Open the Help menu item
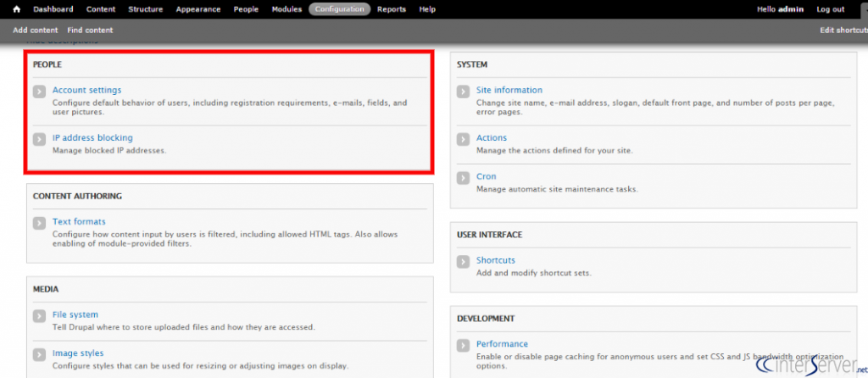This screenshot has width=868, height=378. click(427, 9)
